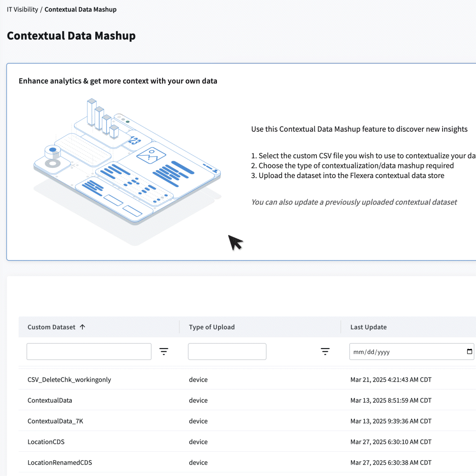Screen dimensions: 476x476
Task: Focus the Type of Upload filter text box
Action: [x=227, y=352]
